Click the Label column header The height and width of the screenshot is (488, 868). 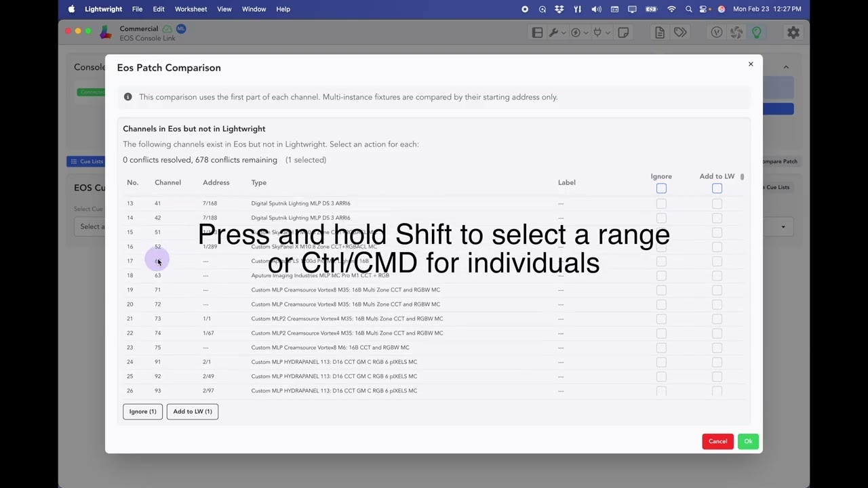pos(567,182)
